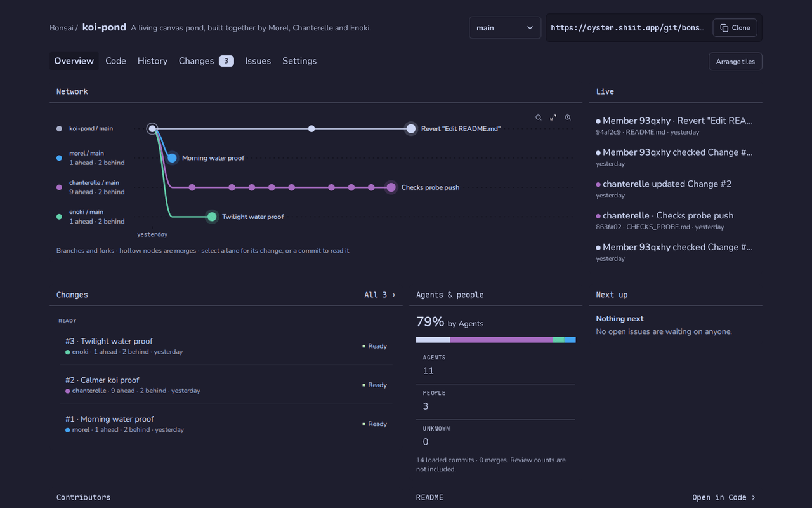
Task: Switch to the Code tab
Action: click(115, 61)
